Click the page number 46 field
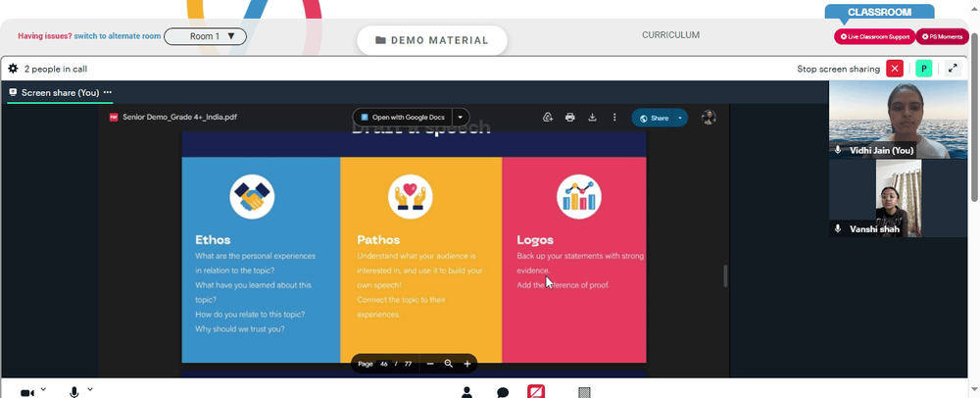The image size is (980, 398). [x=384, y=364]
